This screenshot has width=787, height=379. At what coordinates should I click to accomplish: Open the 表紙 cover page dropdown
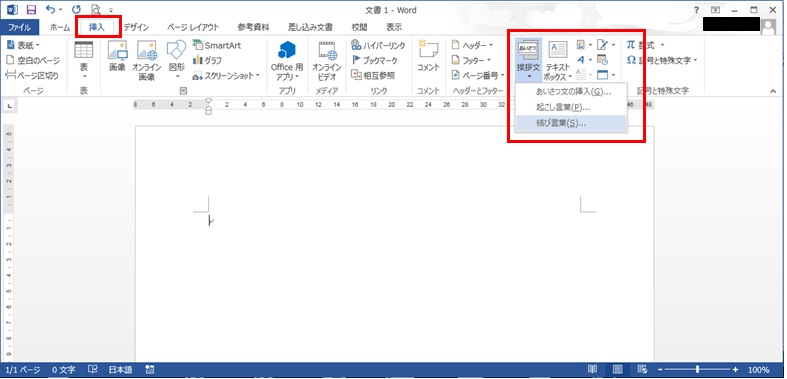pyautogui.click(x=23, y=45)
